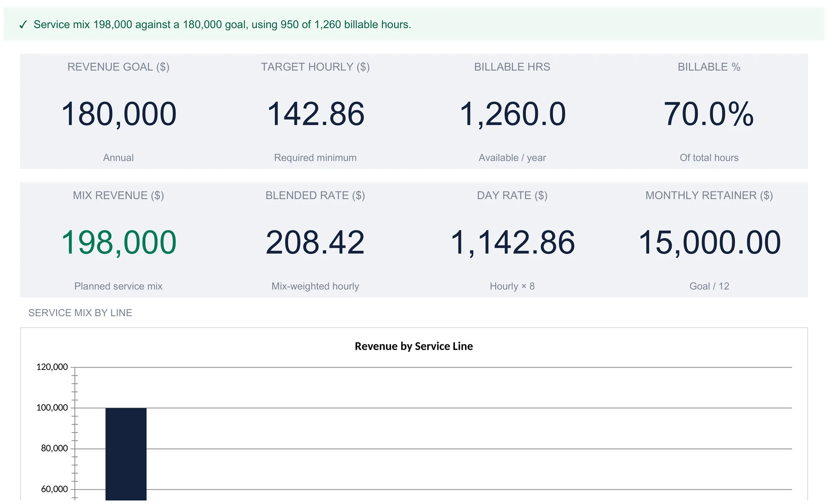Select the 70.0% billable value
The image size is (828, 504).
click(709, 114)
